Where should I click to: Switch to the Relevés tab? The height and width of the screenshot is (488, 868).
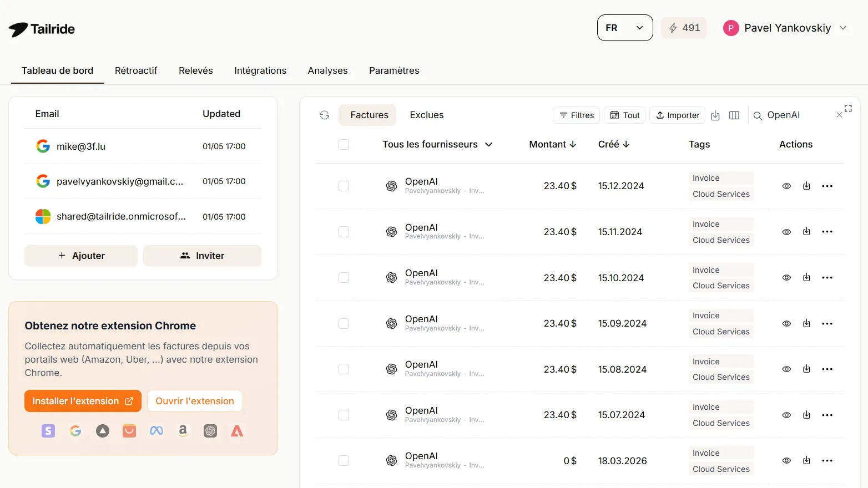196,70
